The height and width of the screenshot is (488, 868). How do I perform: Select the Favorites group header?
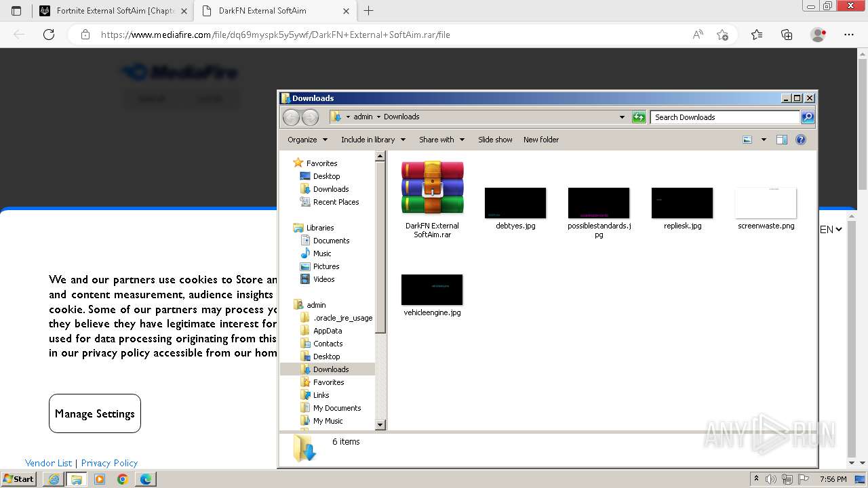(321, 163)
